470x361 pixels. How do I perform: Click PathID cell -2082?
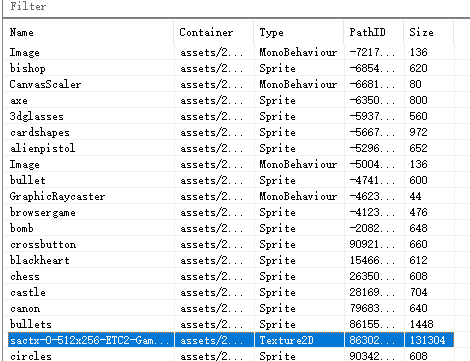pyautogui.click(x=372, y=228)
